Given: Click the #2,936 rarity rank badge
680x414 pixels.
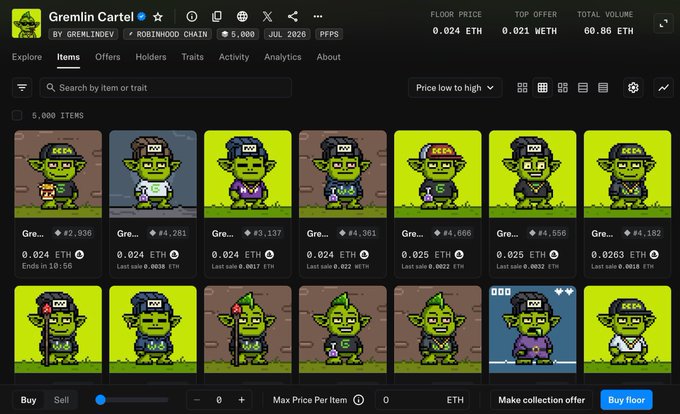Looking at the screenshot, I should (73, 233).
